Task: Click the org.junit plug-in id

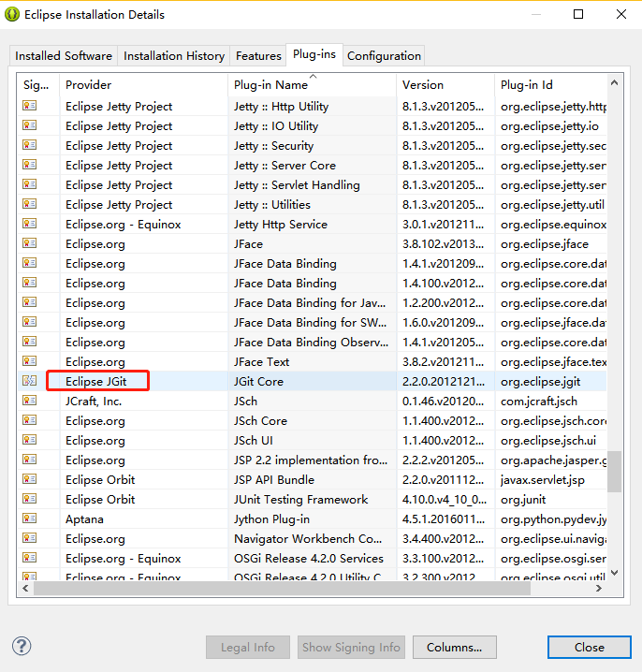Action: pos(523,499)
